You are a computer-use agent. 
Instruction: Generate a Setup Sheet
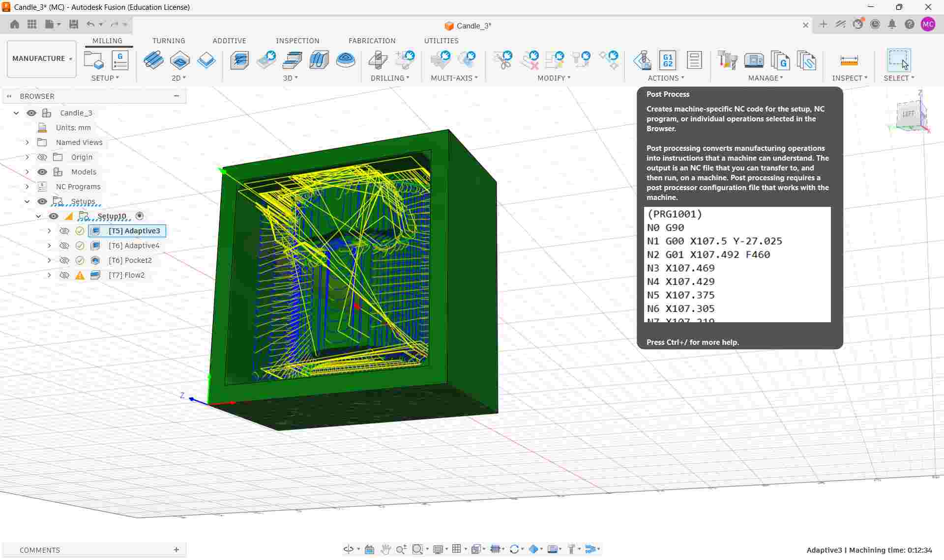(694, 60)
